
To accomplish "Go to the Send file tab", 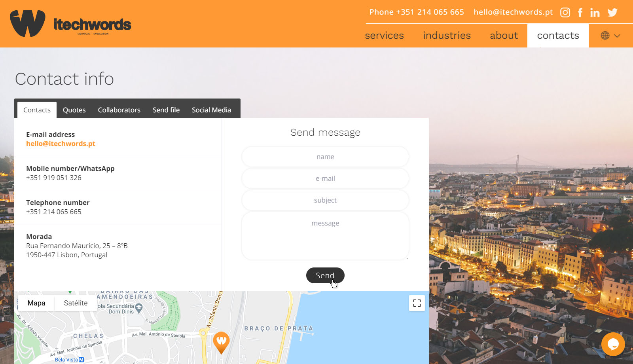I will (166, 110).
